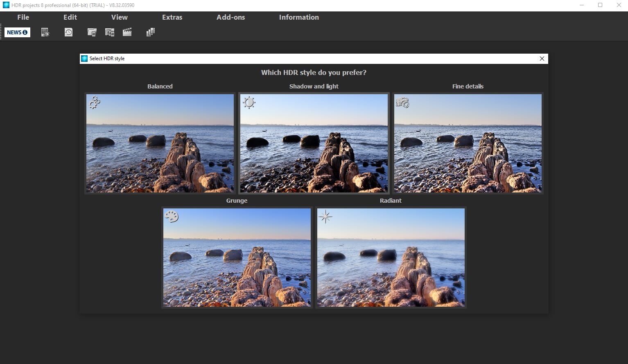Screen dimensions: 628x364
Task: Click the 'Shadow and light' label text
Action: point(314,86)
